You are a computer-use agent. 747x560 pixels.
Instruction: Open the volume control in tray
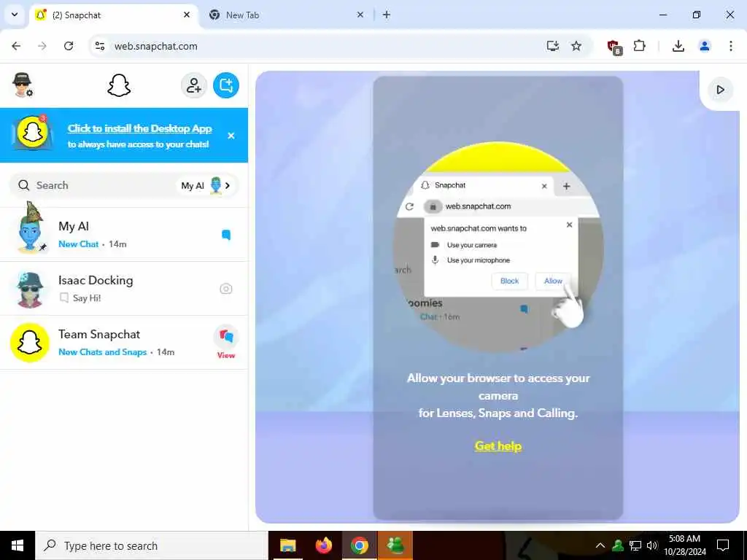point(651,545)
